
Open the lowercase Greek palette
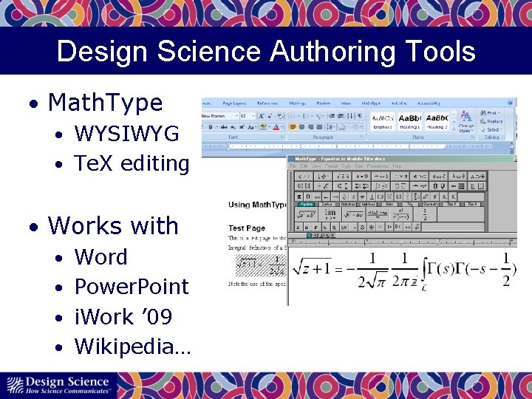coord(457,177)
